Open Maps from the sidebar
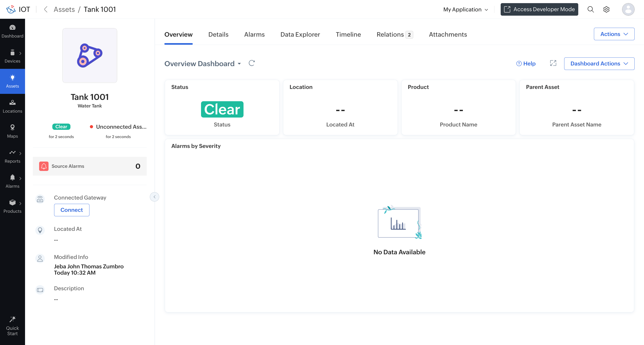The height and width of the screenshot is (345, 644). (12, 131)
